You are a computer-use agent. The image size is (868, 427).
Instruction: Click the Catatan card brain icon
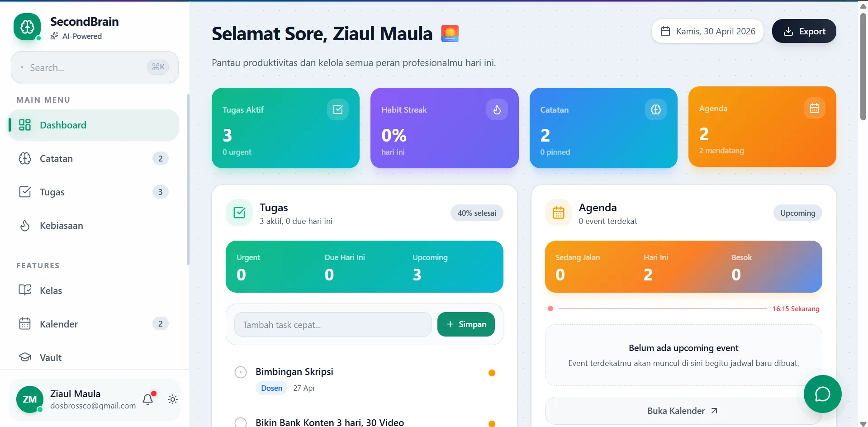[x=655, y=109]
